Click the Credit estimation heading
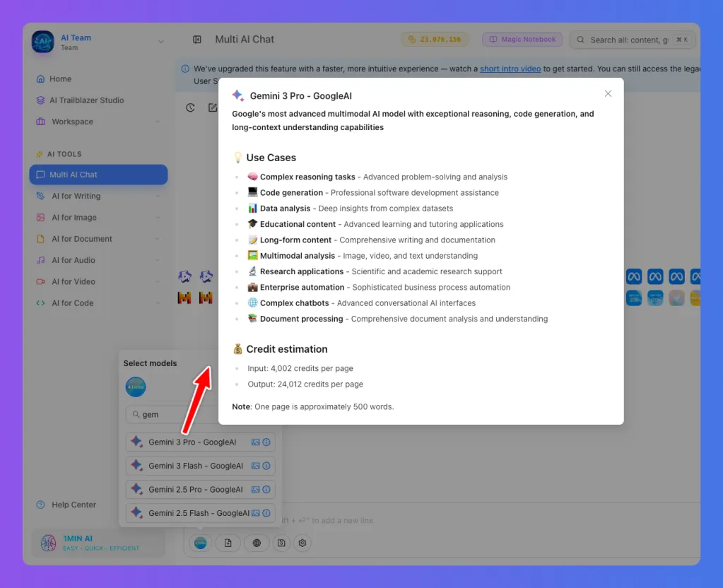The width and height of the screenshot is (723, 588). [x=287, y=349]
